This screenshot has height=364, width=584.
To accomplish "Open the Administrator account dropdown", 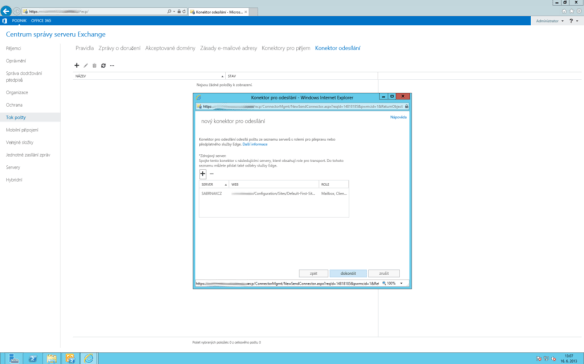I will point(550,21).
